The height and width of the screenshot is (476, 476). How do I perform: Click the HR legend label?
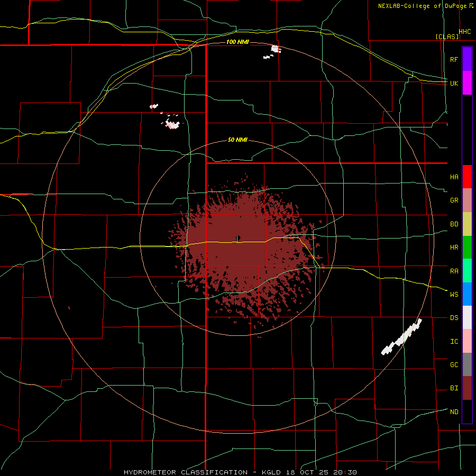(x=454, y=248)
